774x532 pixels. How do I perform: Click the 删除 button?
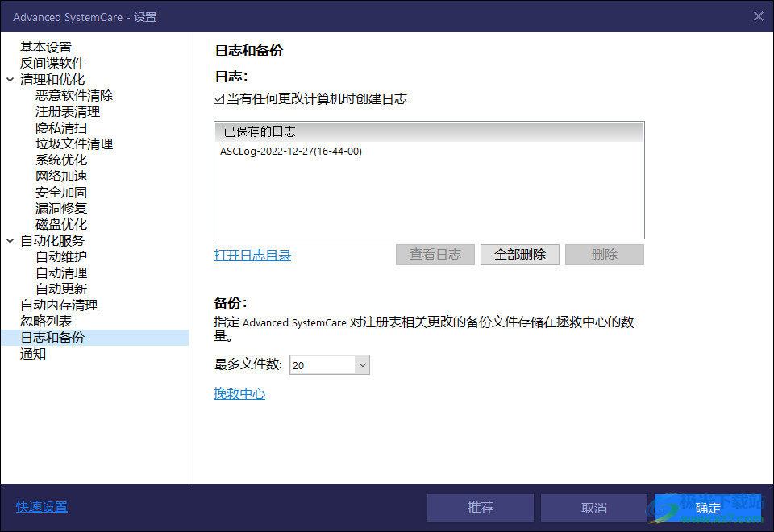[x=604, y=255]
